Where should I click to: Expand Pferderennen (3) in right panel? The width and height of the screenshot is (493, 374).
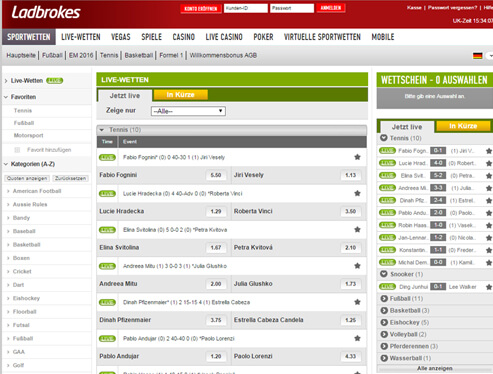coord(384,346)
